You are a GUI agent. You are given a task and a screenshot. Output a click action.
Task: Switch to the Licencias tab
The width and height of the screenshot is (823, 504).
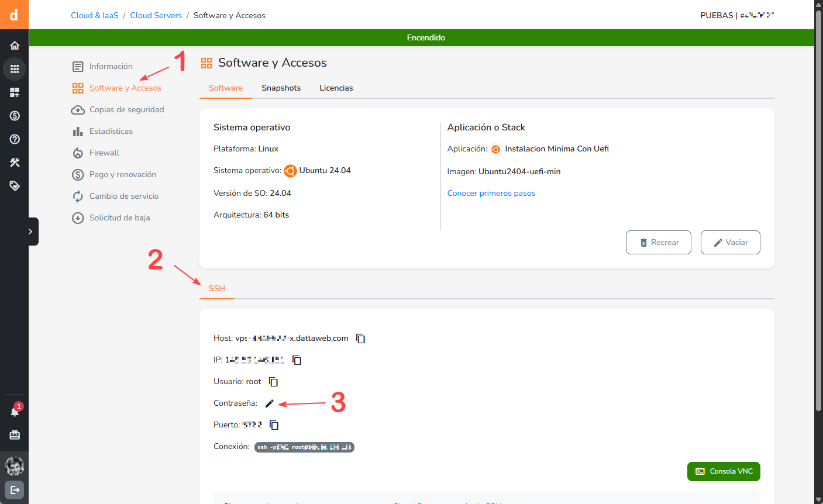click(x=336, y=88)
